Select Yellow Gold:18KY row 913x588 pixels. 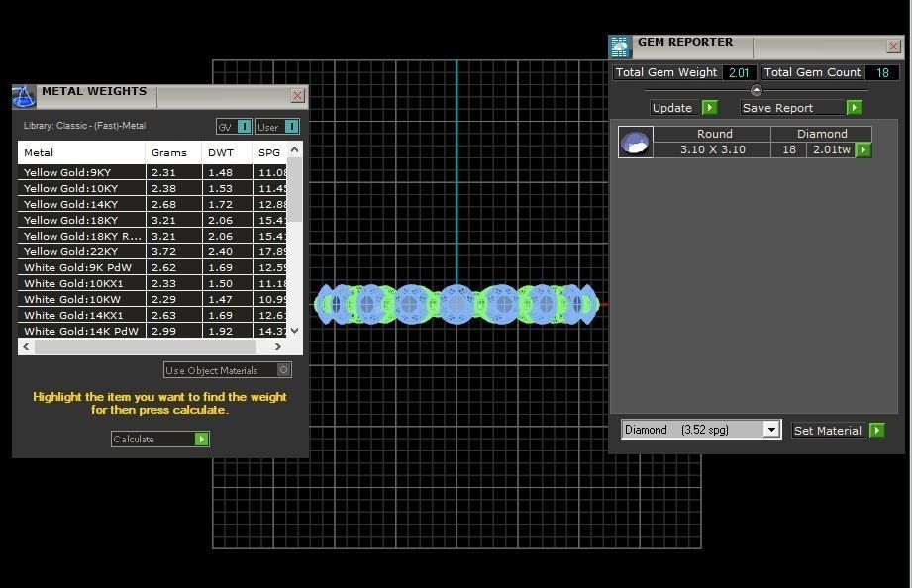coord(152,220)
